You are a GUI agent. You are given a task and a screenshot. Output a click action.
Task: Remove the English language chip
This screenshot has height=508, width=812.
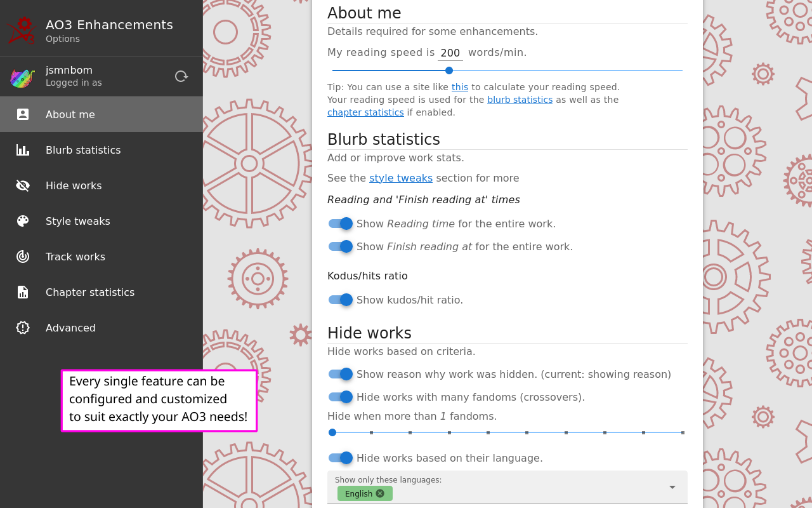pos(380,493)
